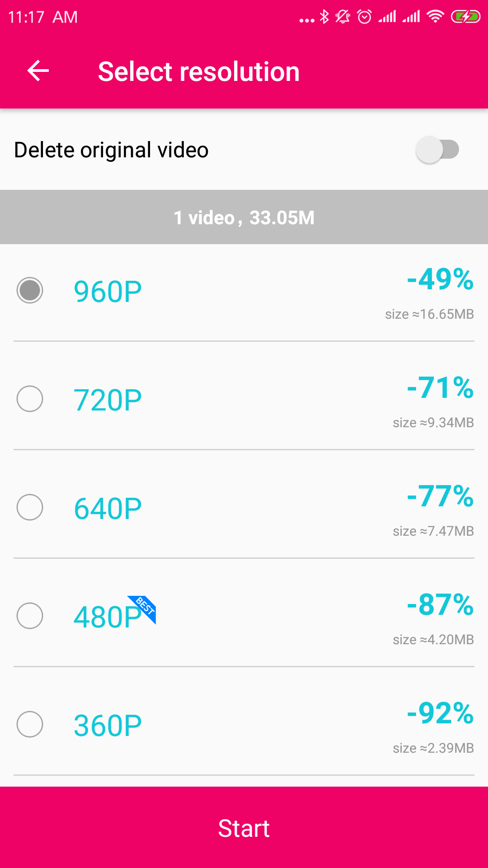The width and height of the screenshot is (488, 868).
Task: Toggle the Delete original video switch
Action: (x=437, y=150)
